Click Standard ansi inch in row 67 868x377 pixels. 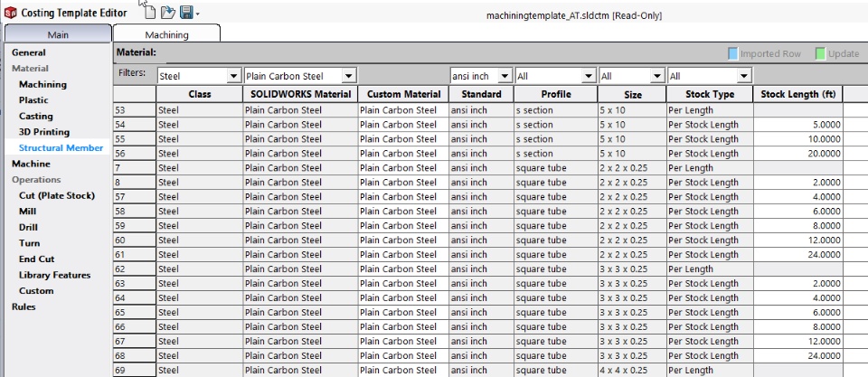[x=481, y=341]
